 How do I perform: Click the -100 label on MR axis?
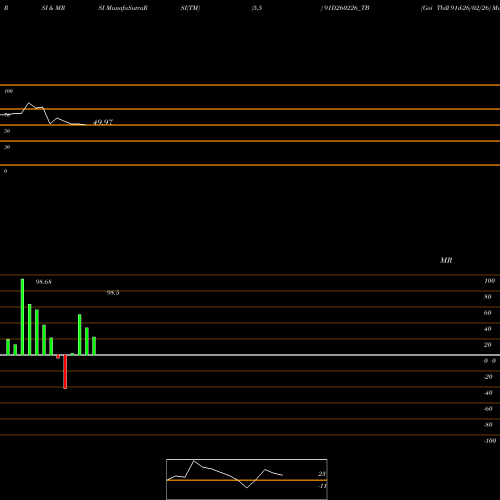(x=490, y=441)
